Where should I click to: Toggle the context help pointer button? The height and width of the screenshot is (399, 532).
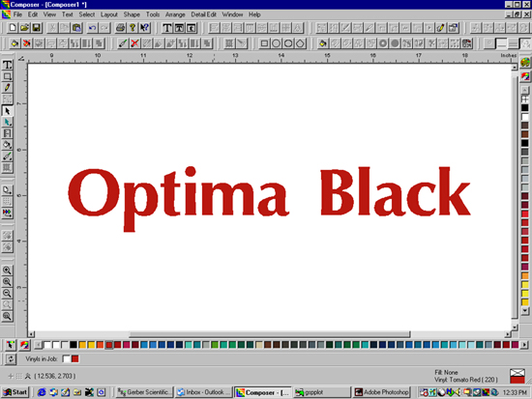pos(145,27)
